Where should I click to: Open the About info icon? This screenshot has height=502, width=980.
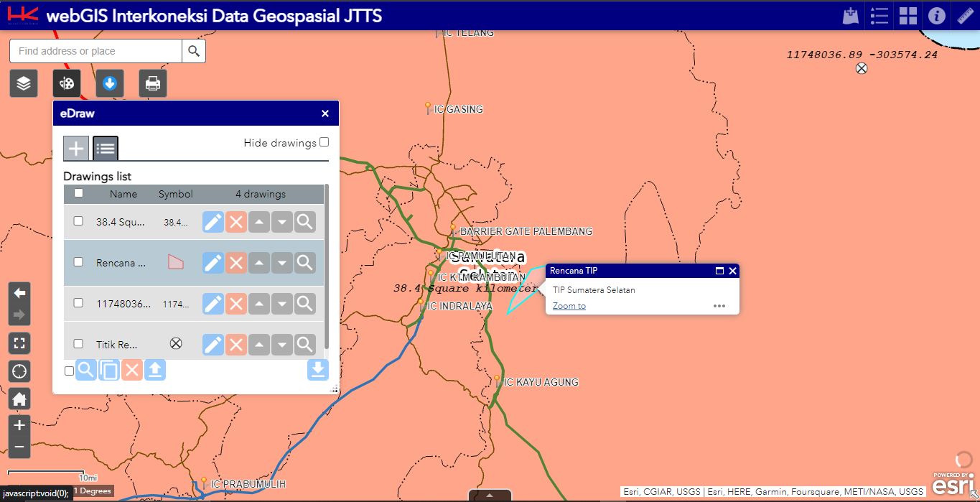[936, 16]
